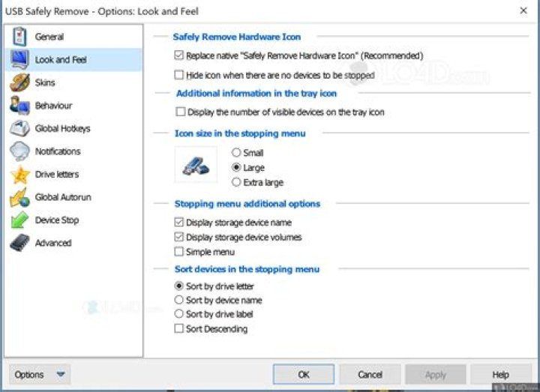Choose Sort by drive letter

(178, 286)
